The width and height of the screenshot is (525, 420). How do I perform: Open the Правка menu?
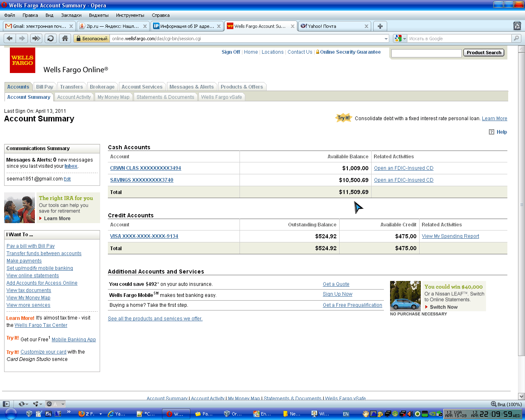30,15
